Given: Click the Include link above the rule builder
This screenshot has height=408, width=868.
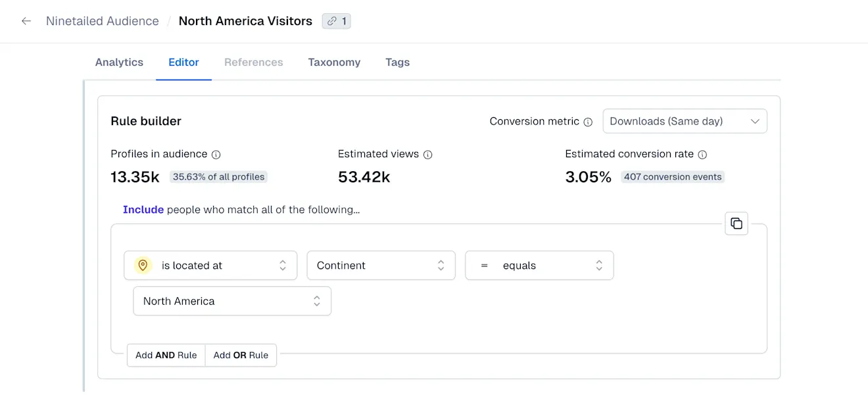Looking at the screenshot, I should pos(143,209).
